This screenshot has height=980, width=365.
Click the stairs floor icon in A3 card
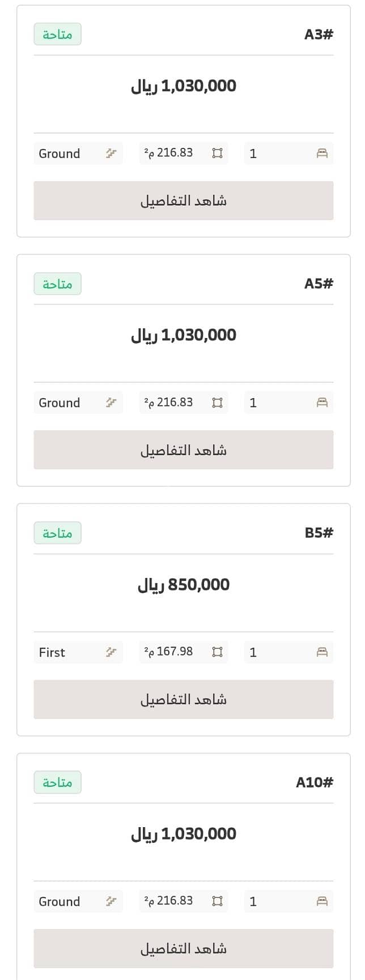(111, 153)
